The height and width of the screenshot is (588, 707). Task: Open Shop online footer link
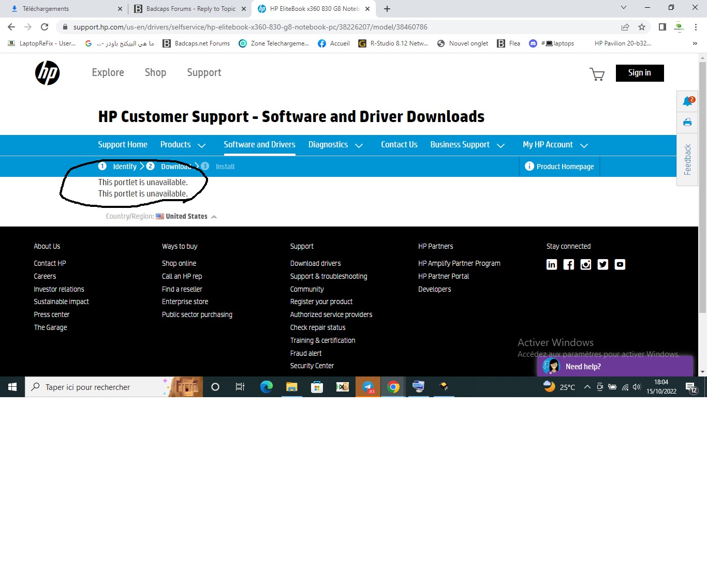coord(179,264)
